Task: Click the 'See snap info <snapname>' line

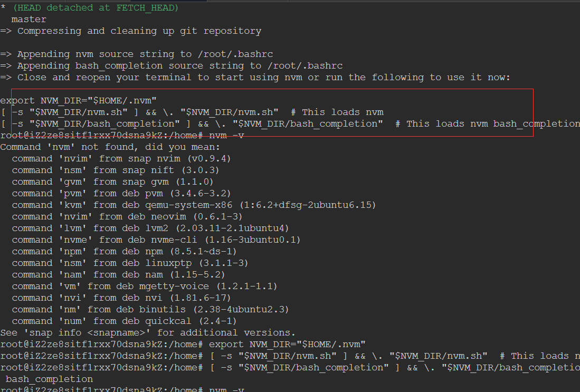Action: click(148, 333)
